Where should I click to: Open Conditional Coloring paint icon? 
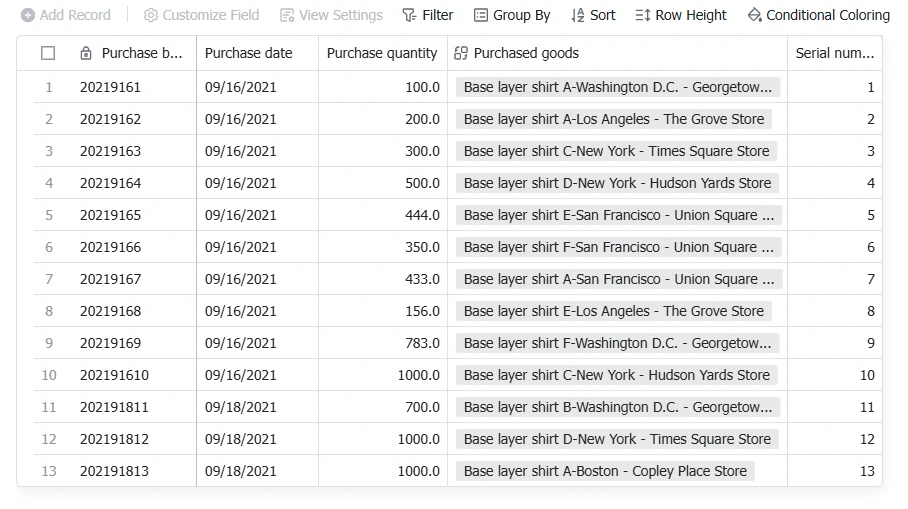[754, 15]
